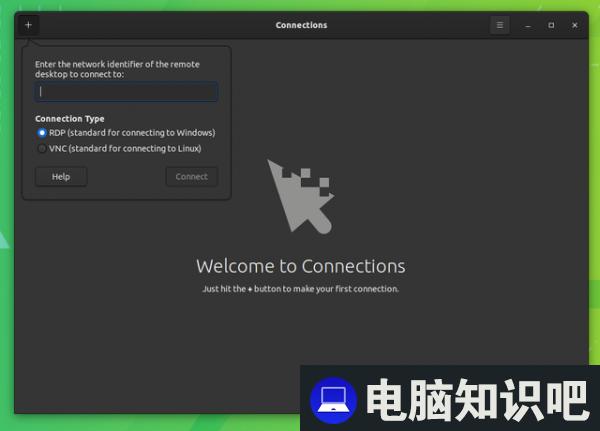600x431 pixels.
Task: Minimize the Connections window
Action: (528, 25)
